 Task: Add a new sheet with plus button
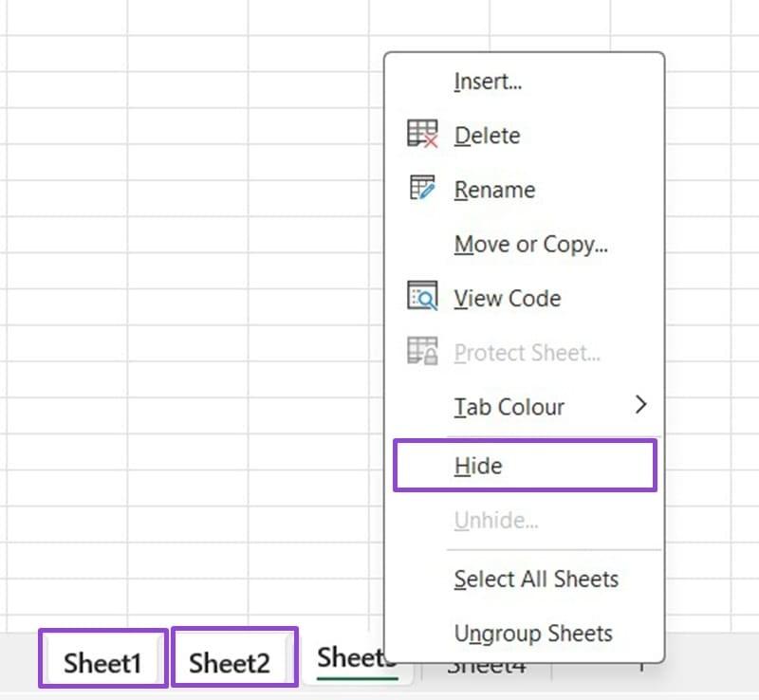[x=641, y=669]
